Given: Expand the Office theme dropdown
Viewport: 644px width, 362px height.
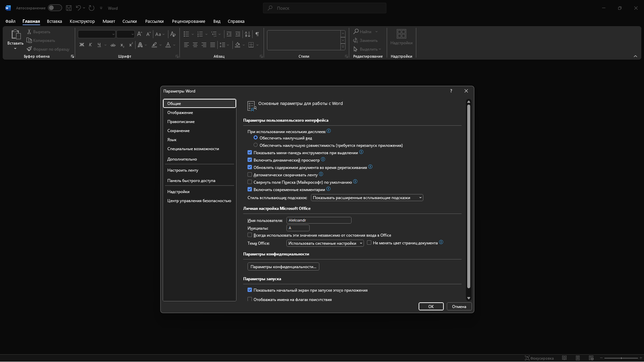Looking at the screenshot, I should [x=325, y=243].
